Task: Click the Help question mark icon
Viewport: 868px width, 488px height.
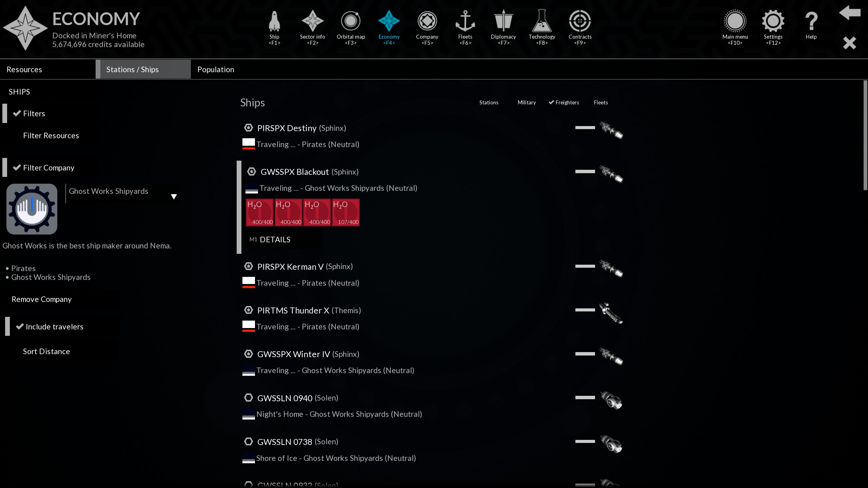Action: (811, 21)
